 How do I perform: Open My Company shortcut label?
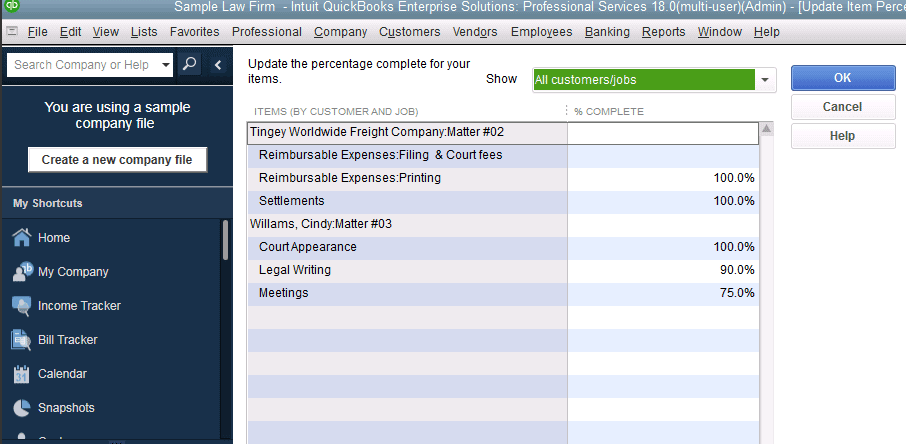click(x=73, y=272)
